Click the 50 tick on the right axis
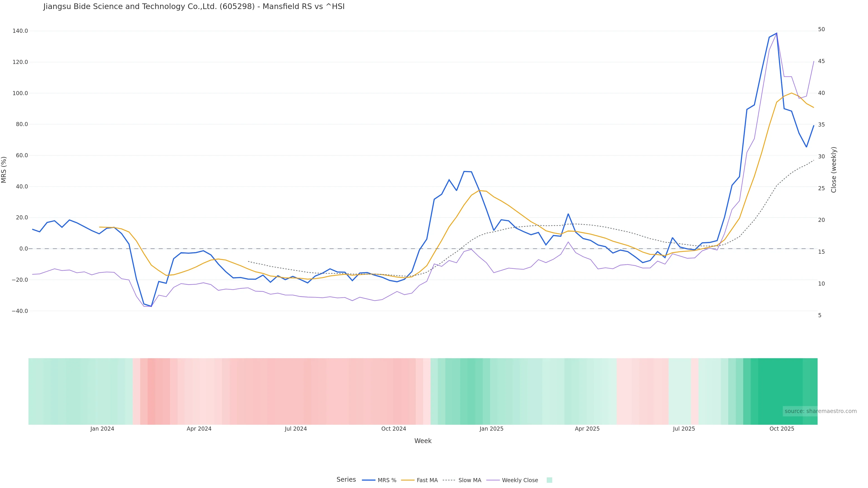 pos(821,30)
